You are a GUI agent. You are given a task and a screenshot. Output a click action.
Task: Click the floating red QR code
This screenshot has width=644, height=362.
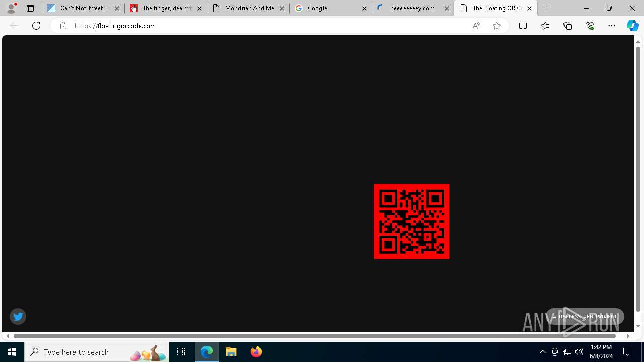click(x=412, y=222)
